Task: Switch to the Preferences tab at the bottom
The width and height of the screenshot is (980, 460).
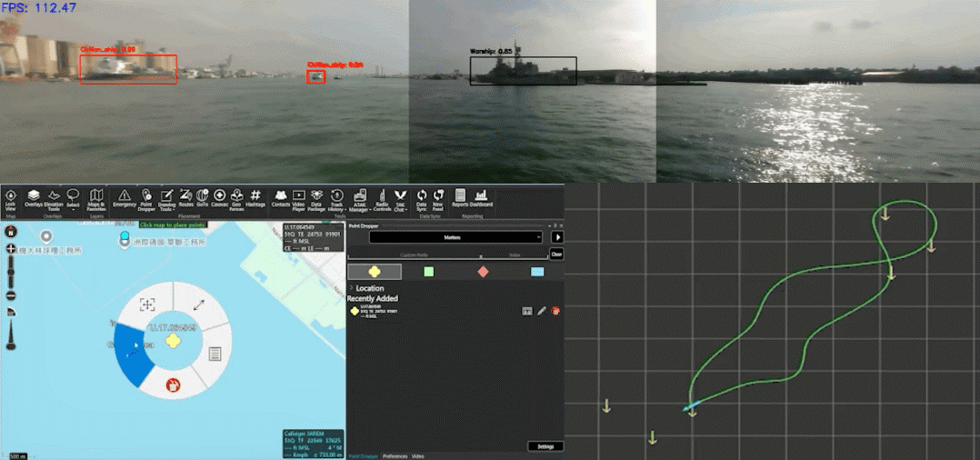Action: [x=395, y=455]
